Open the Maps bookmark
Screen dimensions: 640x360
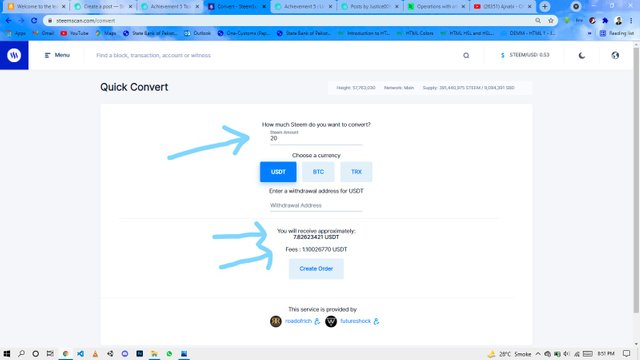click(x=106, y=33)
